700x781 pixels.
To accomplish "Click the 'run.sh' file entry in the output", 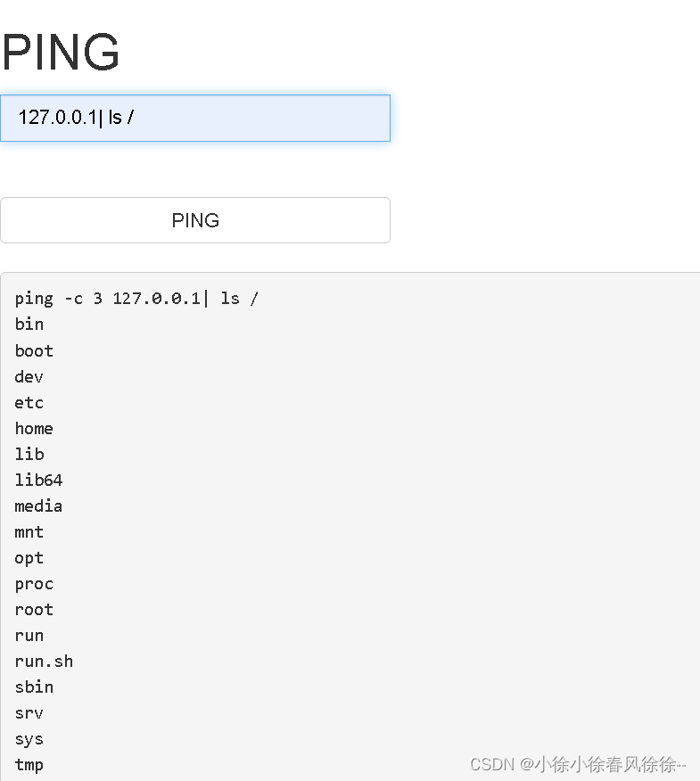I will (44, 661).
